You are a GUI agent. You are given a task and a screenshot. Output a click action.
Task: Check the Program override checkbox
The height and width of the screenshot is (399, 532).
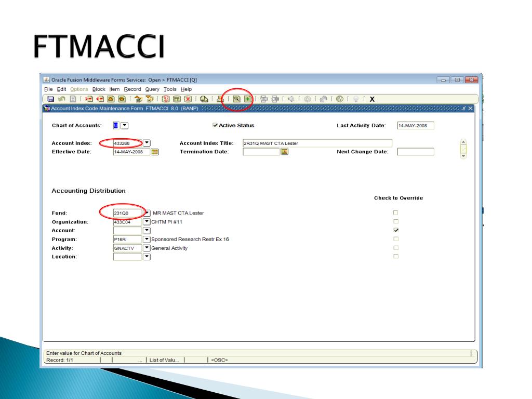[395, 239]
